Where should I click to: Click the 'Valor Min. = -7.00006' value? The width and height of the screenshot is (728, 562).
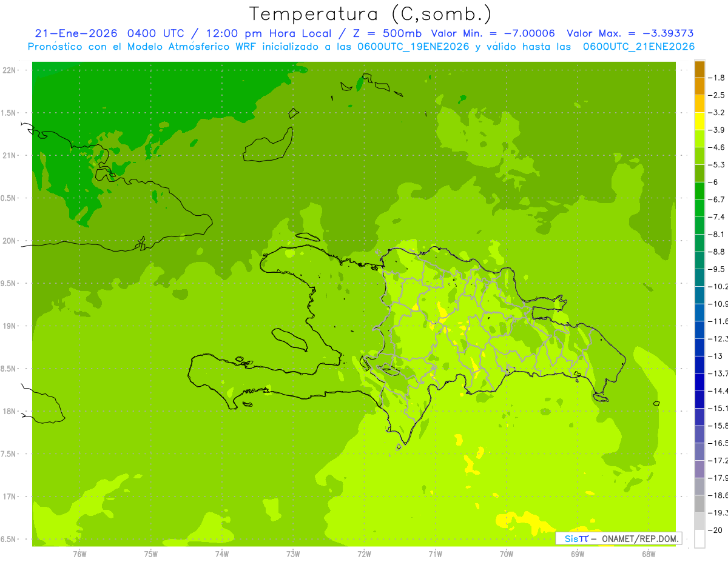tap(493, 33)
